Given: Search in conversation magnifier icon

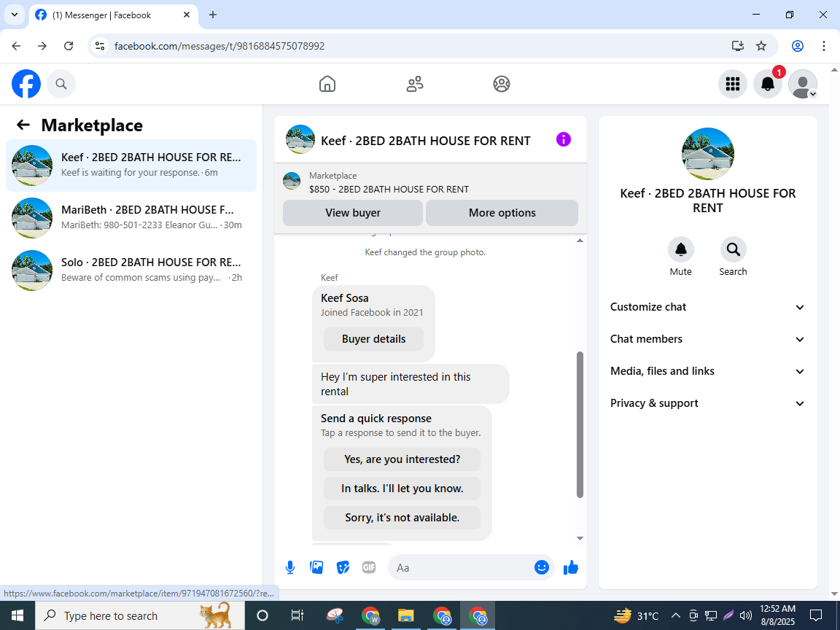Looking at the screenshot, I should (x=733, y=249).
